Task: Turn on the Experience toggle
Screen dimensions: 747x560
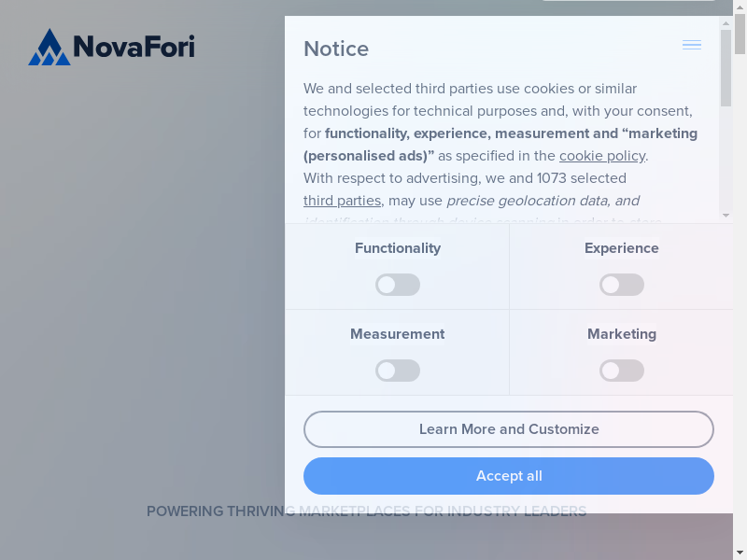Action: click(x=622, y=285)
